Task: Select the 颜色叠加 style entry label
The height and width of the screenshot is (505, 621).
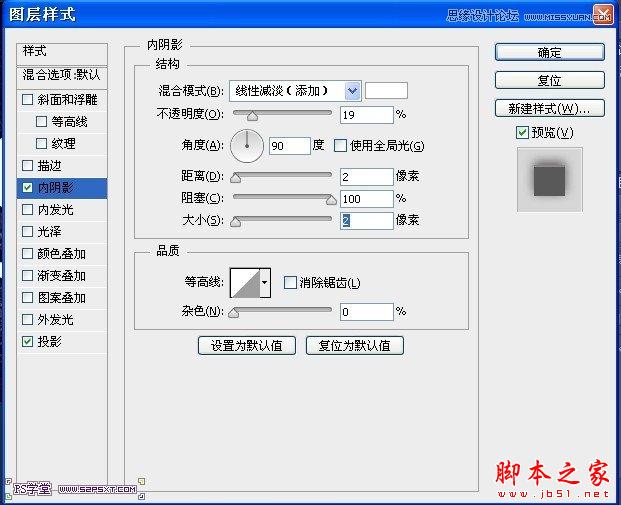Action: click(61, 253)
